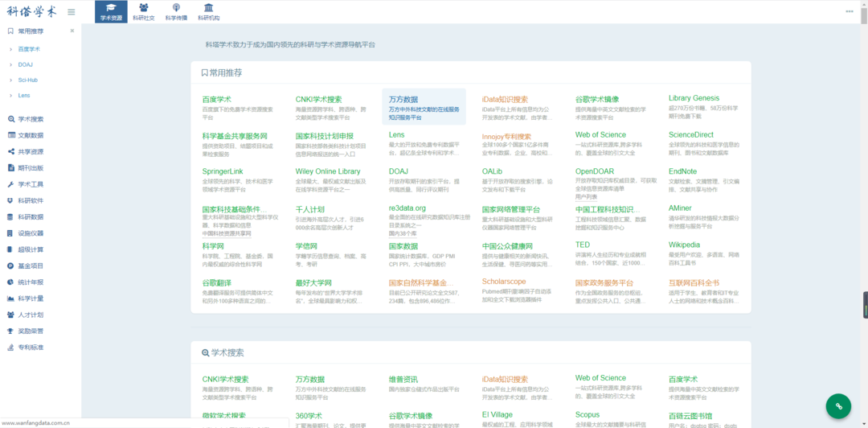
Task: Open the 学术资源 graduation cap tab
Action: pyautogui.click(x=111, y=11)
